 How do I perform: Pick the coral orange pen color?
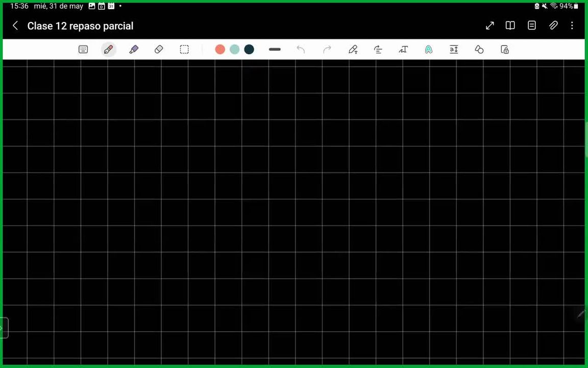(x=220, y=50)
